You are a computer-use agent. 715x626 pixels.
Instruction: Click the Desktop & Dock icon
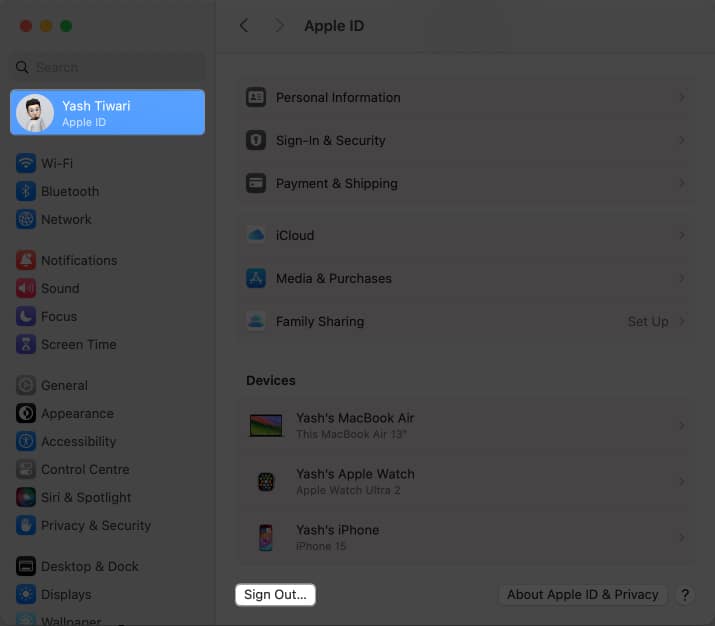click(x=26, y=566)
